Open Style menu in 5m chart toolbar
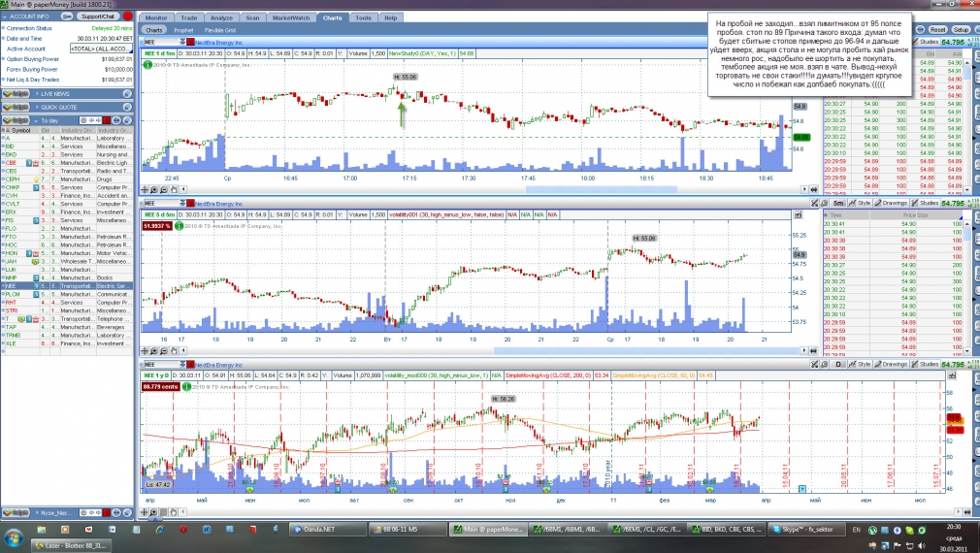 [860, 203]
